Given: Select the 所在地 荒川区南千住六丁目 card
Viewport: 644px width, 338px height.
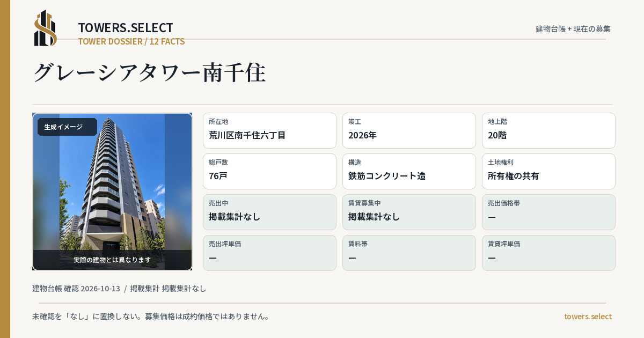Looking at the screenshot, I should pyautogui.click(x=269, y=130).
